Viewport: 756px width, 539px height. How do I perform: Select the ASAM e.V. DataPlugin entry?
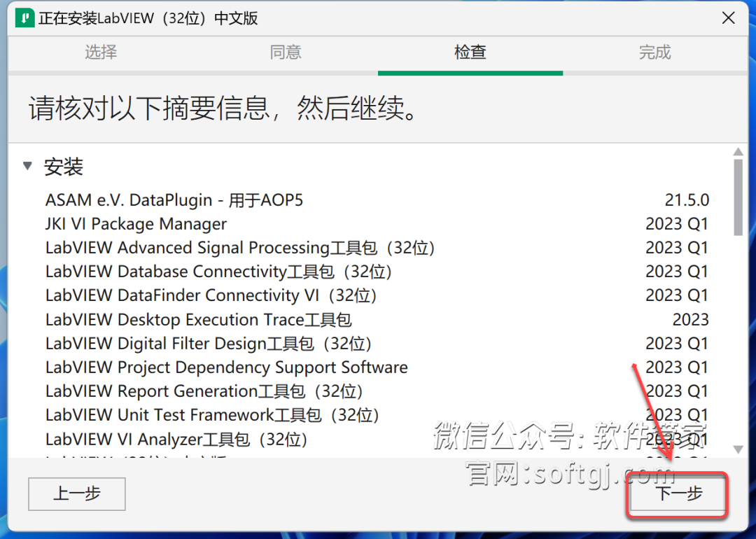[x=174, y=199]
